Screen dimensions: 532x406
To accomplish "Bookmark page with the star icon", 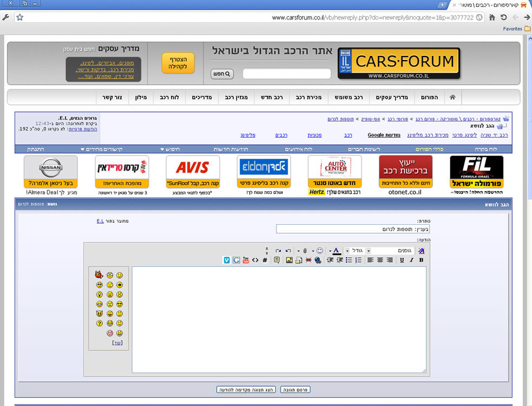I will coord(20,17).
